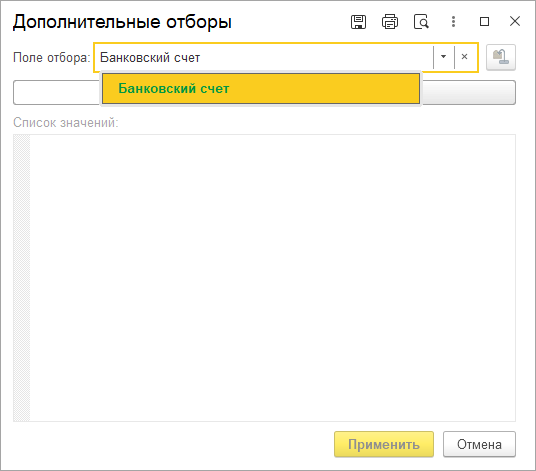536x471 pixels.
Task: Maximize the Дополнительные отборы window
Action: (x=484, y=22)
